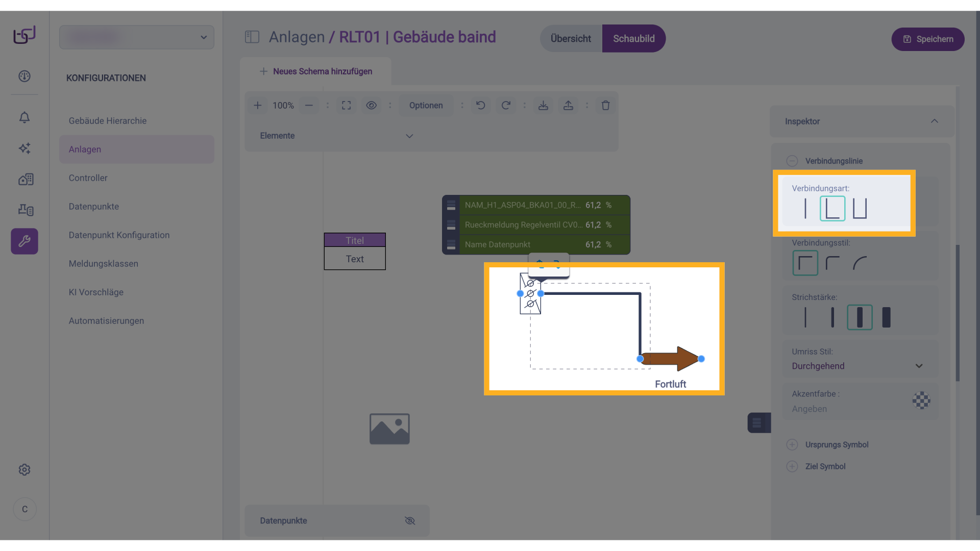Click the download import icon
The width and height of the screenshot is (980, 551).
tap(543, 106)
